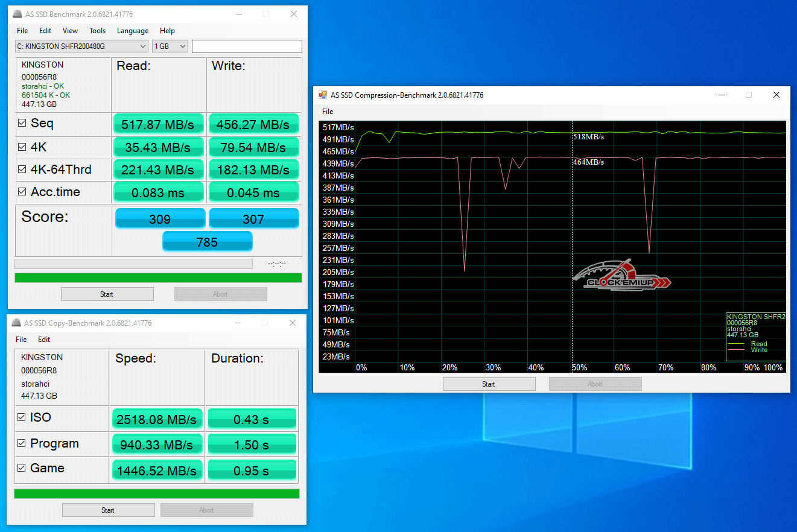Open the Language menu
Screen dimensions: 797x532
[132, 31]
